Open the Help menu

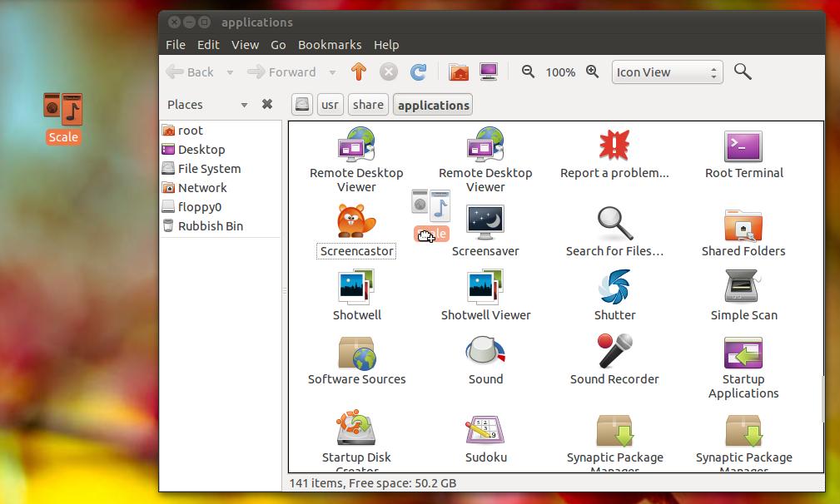coord(386,45)
